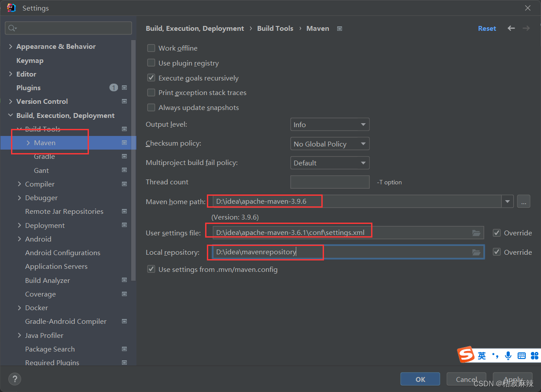541x392 pixels.
Task: Click project-level icon beside Build Analyzer
Action: (124, 280)
